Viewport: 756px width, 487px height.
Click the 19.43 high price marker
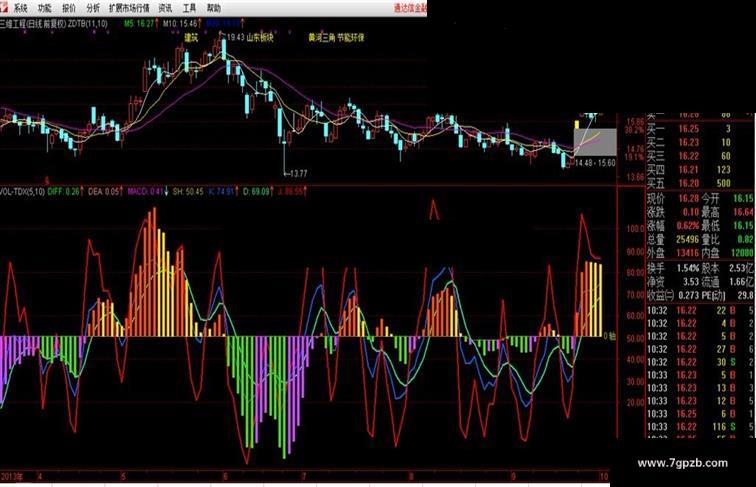point(235,37)
